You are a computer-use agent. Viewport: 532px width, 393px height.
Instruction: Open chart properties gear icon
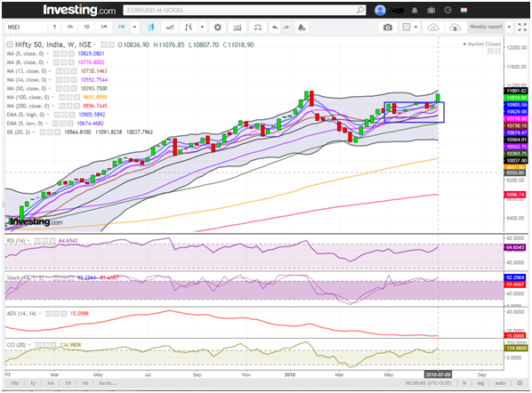click(x=217, y=28)
